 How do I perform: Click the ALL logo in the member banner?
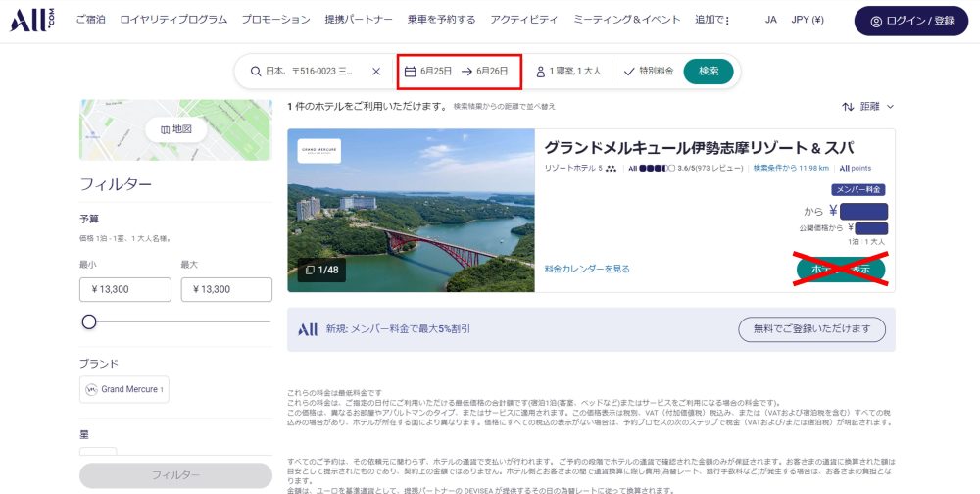pyautogui.click(x=308, y=329)
